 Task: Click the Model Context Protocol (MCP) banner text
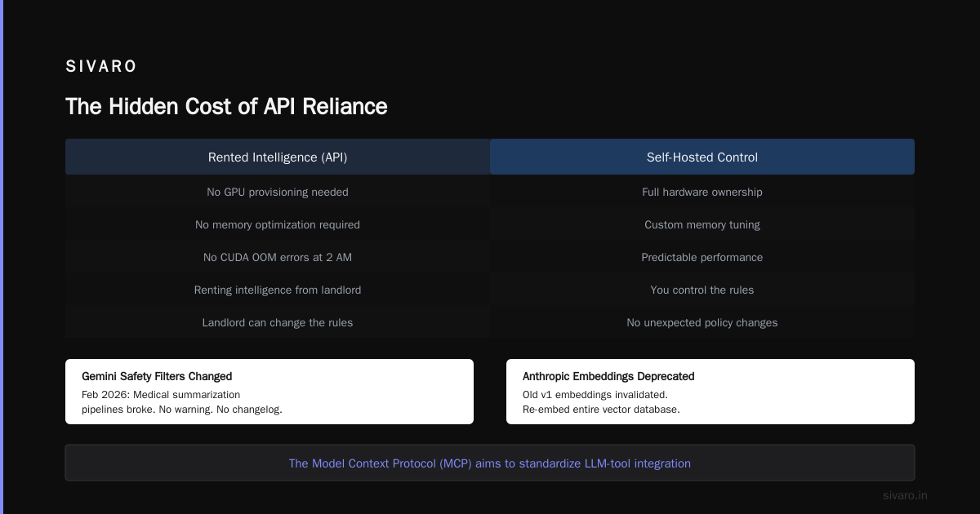coord(490,463)
